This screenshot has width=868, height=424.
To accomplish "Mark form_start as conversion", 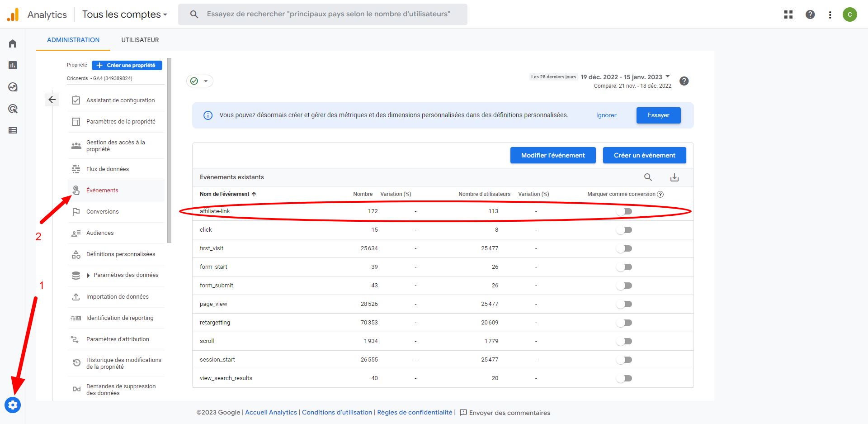I will tap(624, 267).
